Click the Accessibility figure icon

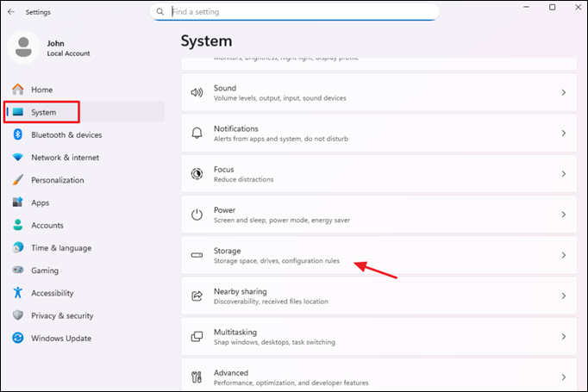pos(17,292)
